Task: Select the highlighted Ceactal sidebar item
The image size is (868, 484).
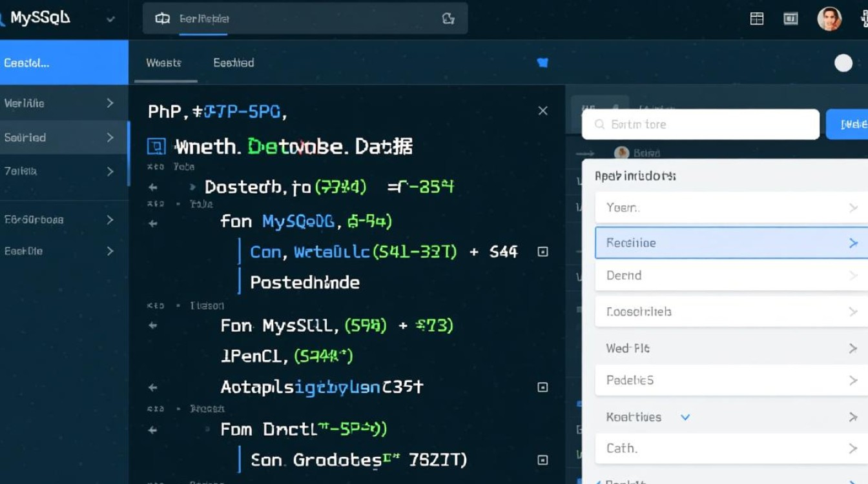Action: (64, 63)
